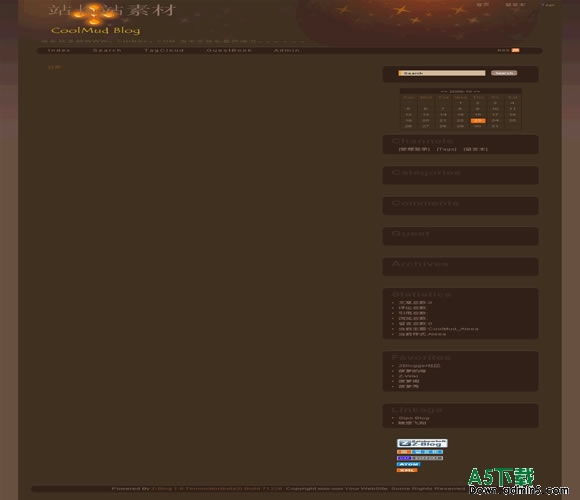Open the TagCloud menu item
This screenshot has width=580, height=500.
pyautogui.click(x=164, y=50)
